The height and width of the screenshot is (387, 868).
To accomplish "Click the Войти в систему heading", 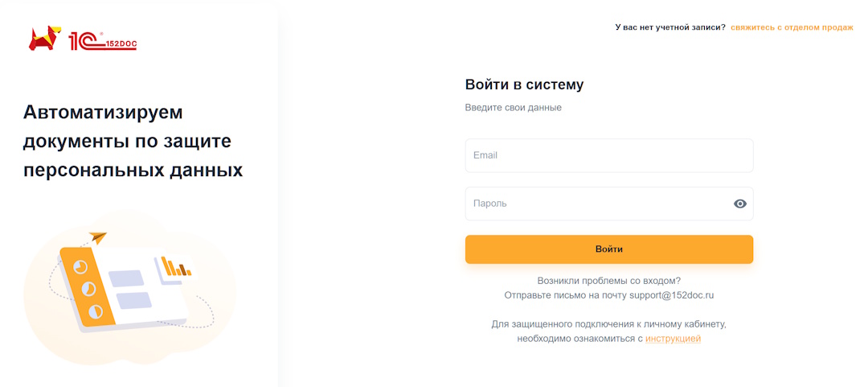I will pos(524,84).
